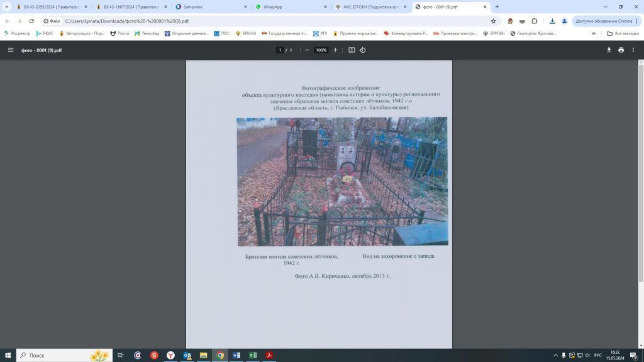Click the fit to page icon
The width and height of the screenshot is (644, 362).
pyautogui.click(x=352, y=50)
